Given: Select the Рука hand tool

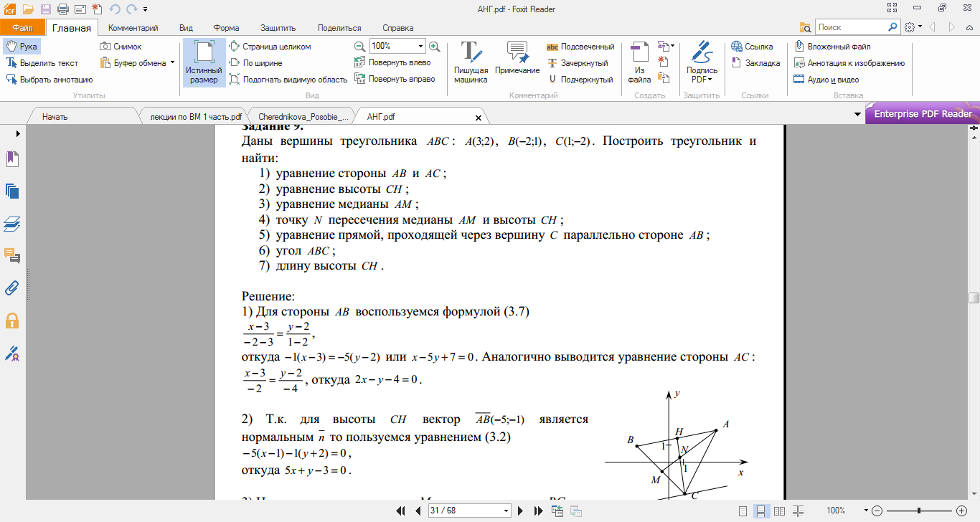Looking at the screenshot, I should point(22,46).
